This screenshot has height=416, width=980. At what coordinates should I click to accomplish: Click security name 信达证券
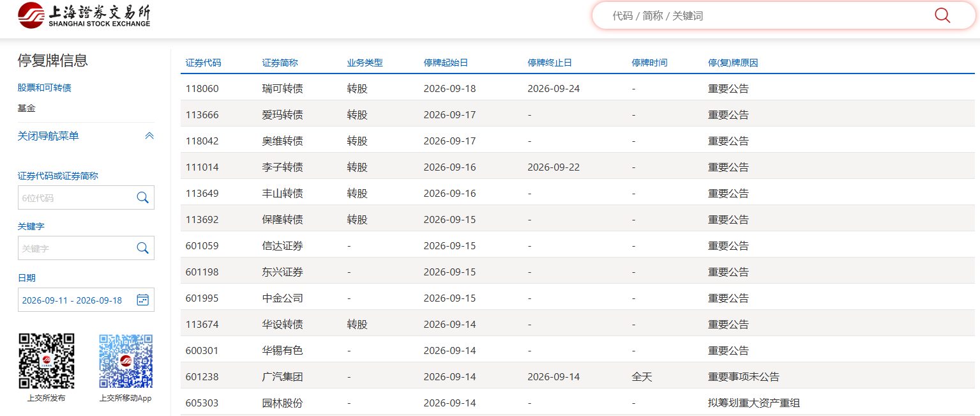coord(283,246)
